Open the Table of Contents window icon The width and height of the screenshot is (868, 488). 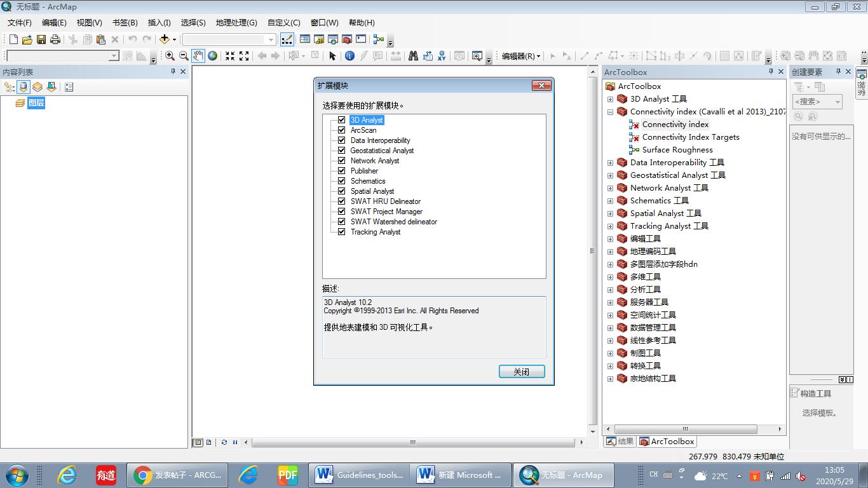(305, 39)
